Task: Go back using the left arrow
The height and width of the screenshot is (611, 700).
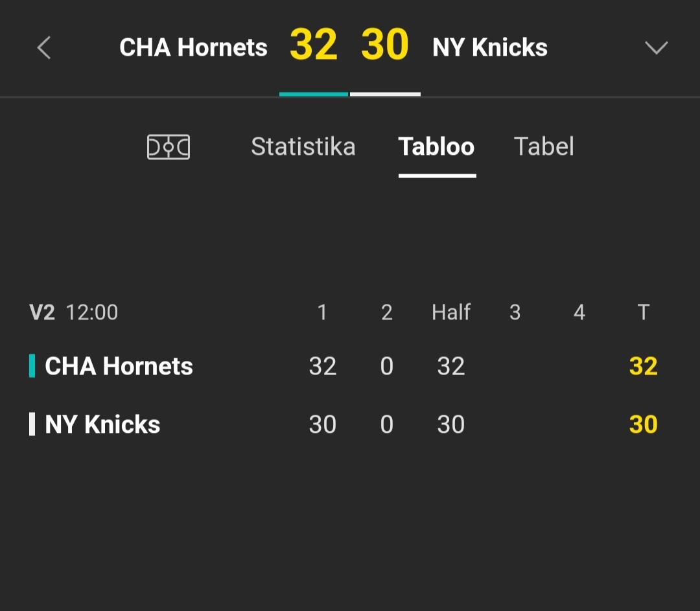Action: 44,48
